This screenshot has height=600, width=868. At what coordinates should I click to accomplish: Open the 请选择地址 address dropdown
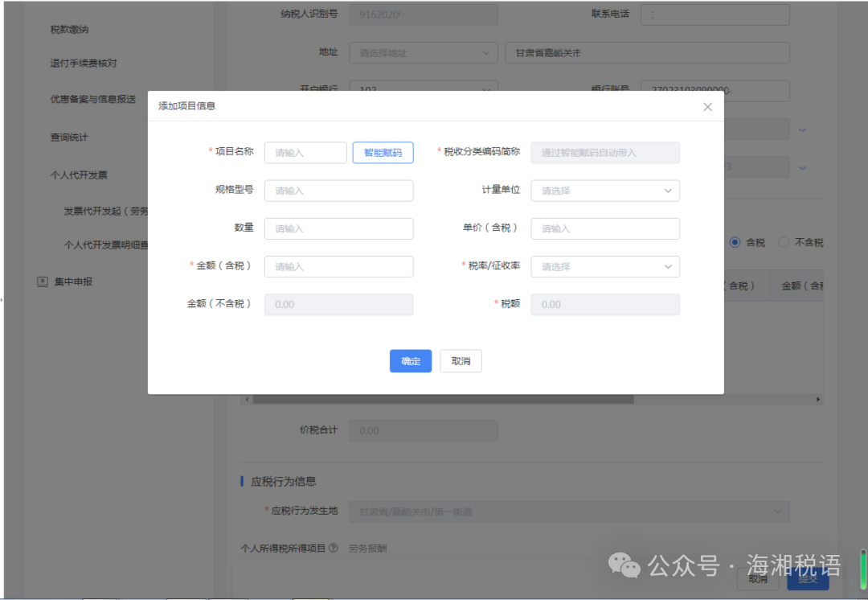424,52
